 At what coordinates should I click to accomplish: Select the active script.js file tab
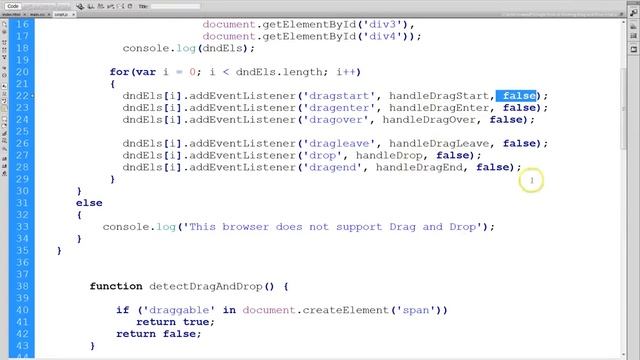pyautogui.click(x=61, y=14)
